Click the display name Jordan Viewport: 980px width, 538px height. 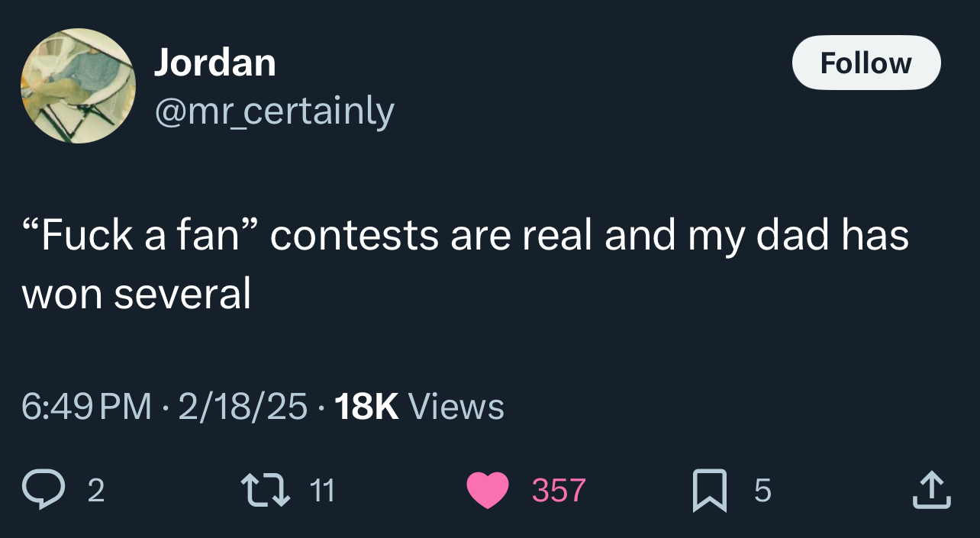(214, 62)
